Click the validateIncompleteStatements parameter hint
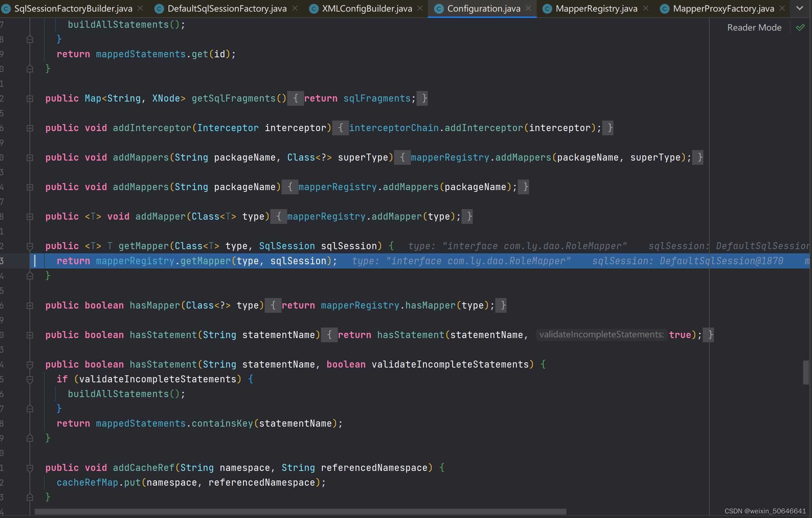Screen dimensions: 812x518 [x=601, y=335]
